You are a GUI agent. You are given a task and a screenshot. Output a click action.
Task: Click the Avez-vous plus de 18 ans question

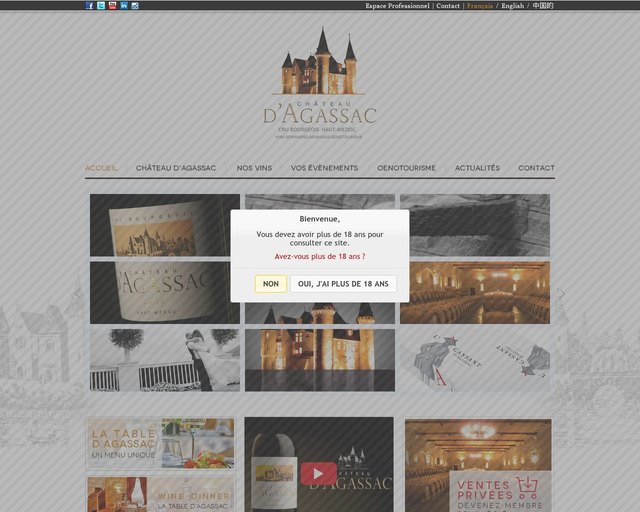[320, 256]
